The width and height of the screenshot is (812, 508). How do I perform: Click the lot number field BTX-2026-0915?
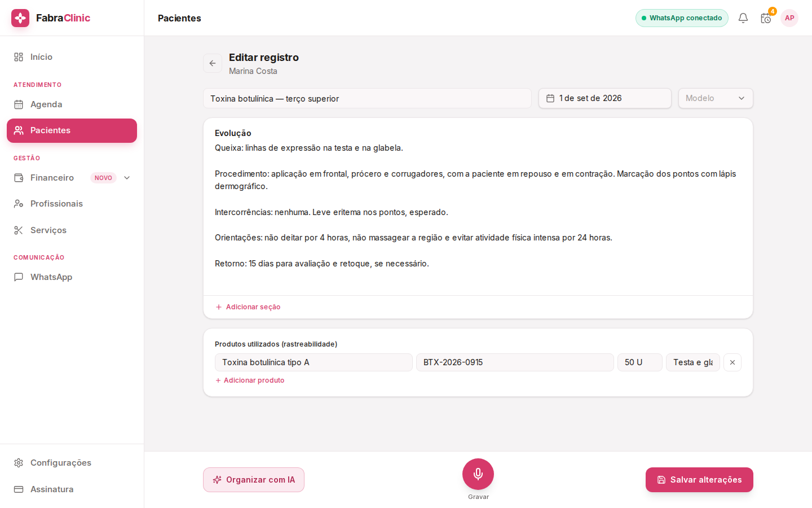tap(515, 362)
